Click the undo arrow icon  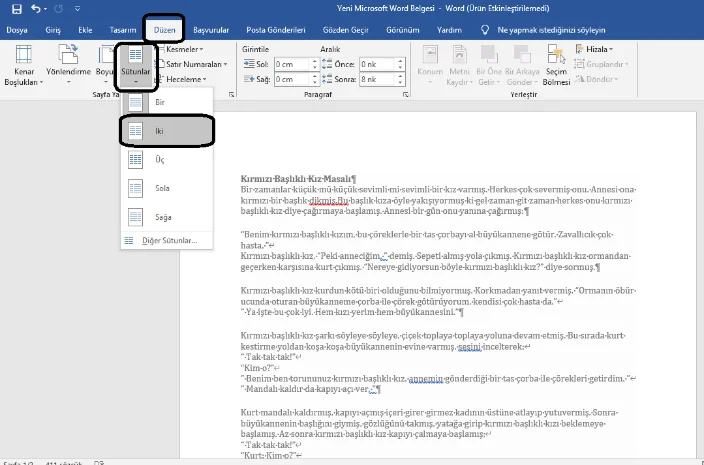click(x=36, y=9)
